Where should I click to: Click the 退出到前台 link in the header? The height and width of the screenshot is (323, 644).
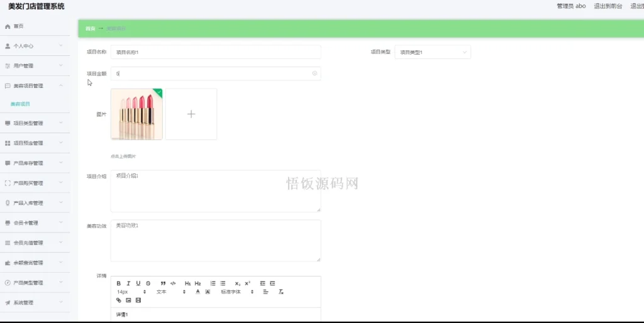coord(608,6)
